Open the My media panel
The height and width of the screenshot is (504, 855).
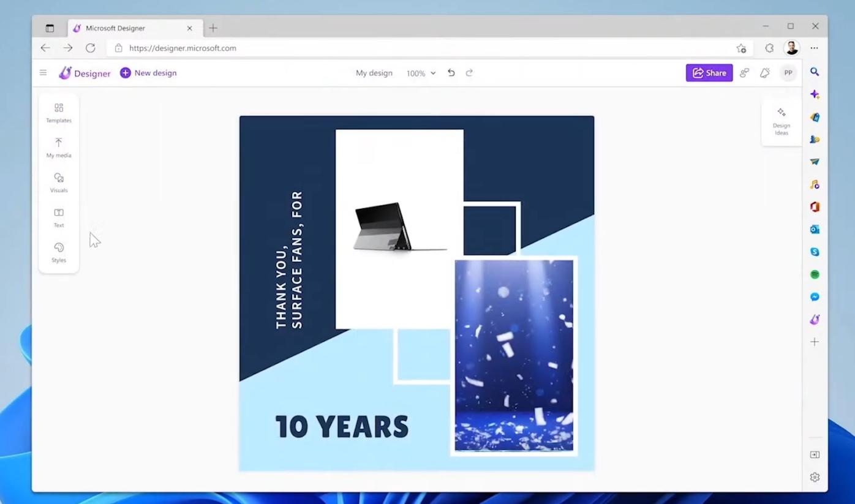click(x=58, y=148)
